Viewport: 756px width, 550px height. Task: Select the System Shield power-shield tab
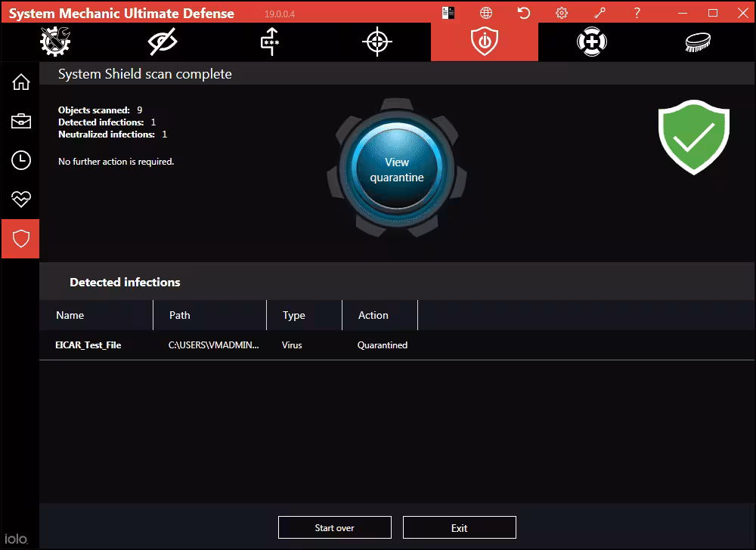(x=485, y=42)
